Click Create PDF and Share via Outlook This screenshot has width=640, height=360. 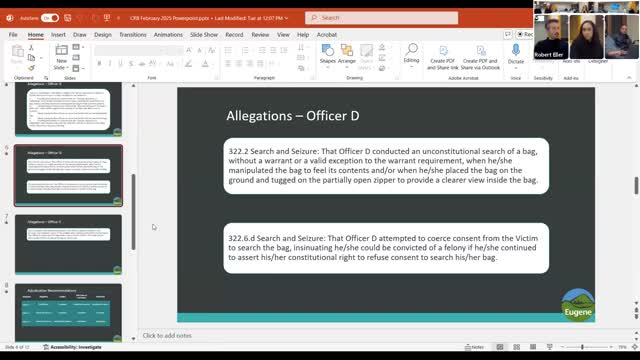click(480, 57)
